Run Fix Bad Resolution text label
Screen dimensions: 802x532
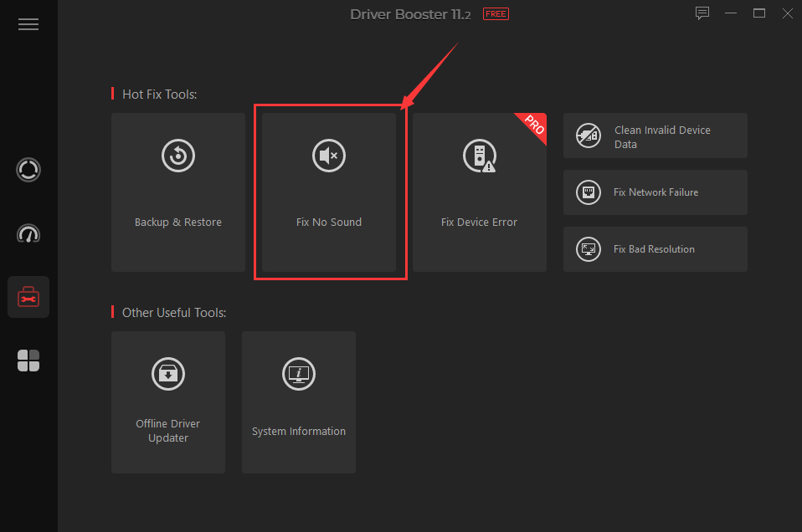(x=654, y=249)
